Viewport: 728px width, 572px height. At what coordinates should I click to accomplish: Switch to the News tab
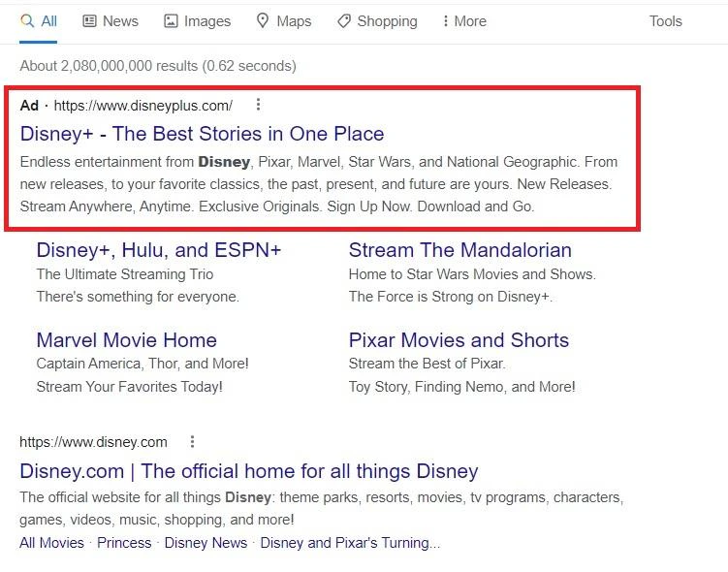[111, 21]
